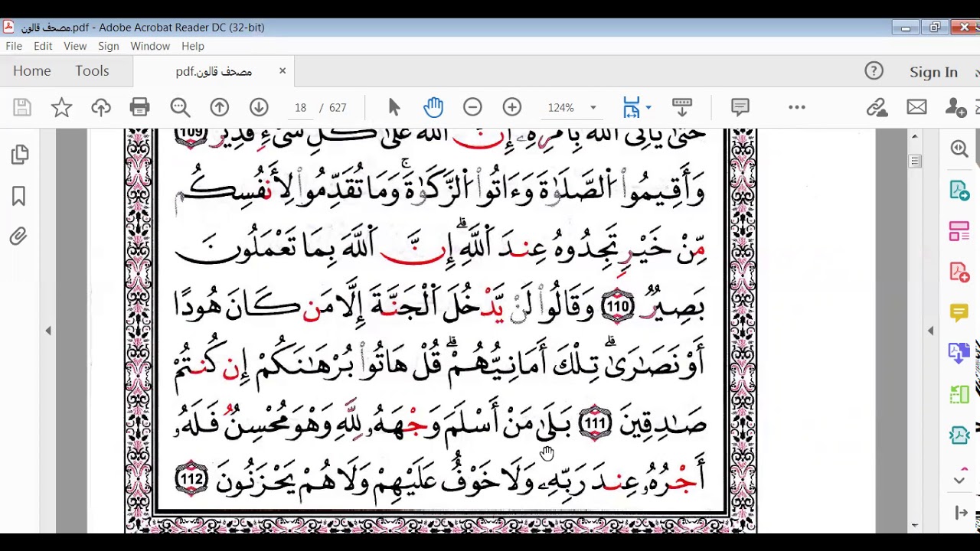
Task: Share with others person icon
Action: pos(955,107)
